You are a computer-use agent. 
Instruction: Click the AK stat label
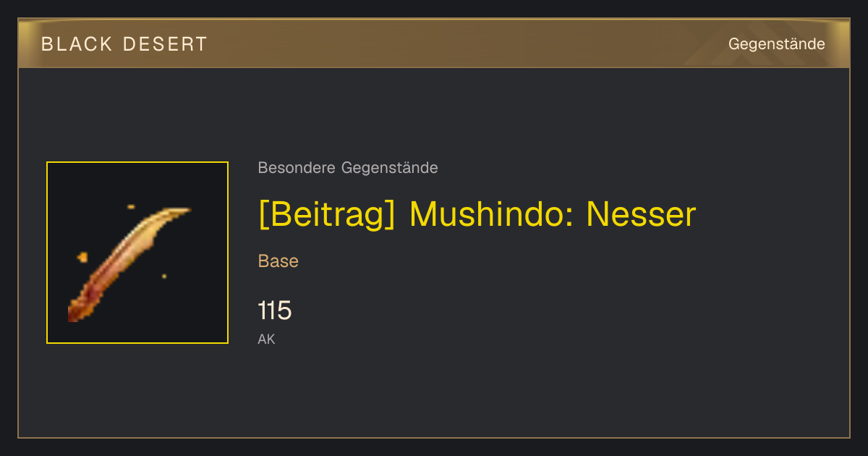point(266,339)
